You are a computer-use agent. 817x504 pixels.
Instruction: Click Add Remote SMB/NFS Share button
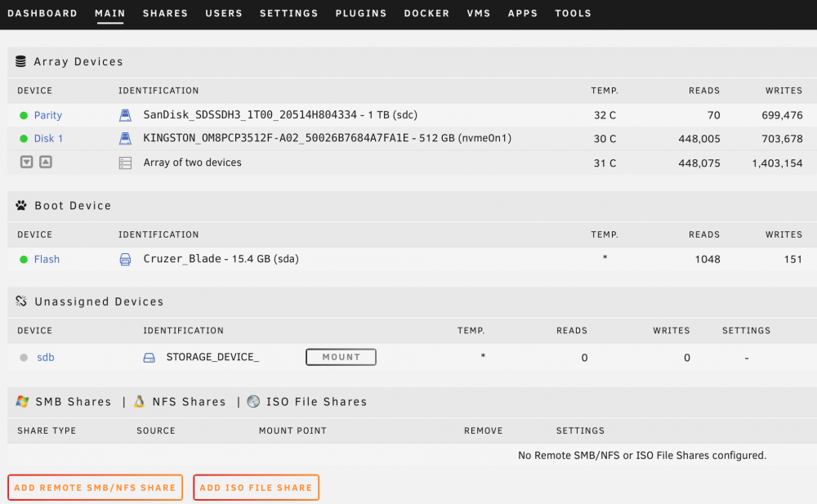95,488
